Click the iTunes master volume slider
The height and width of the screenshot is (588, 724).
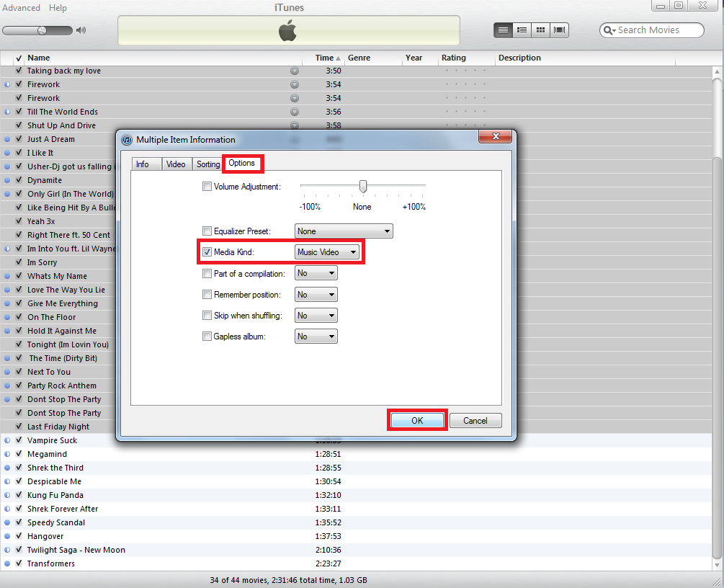click(x=37, y=30)
